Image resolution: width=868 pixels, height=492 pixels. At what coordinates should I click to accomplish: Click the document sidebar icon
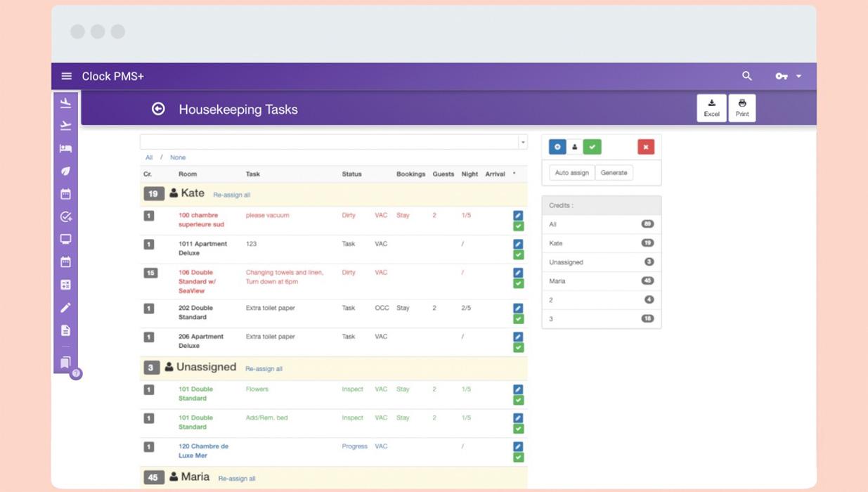tap(65, 330)
